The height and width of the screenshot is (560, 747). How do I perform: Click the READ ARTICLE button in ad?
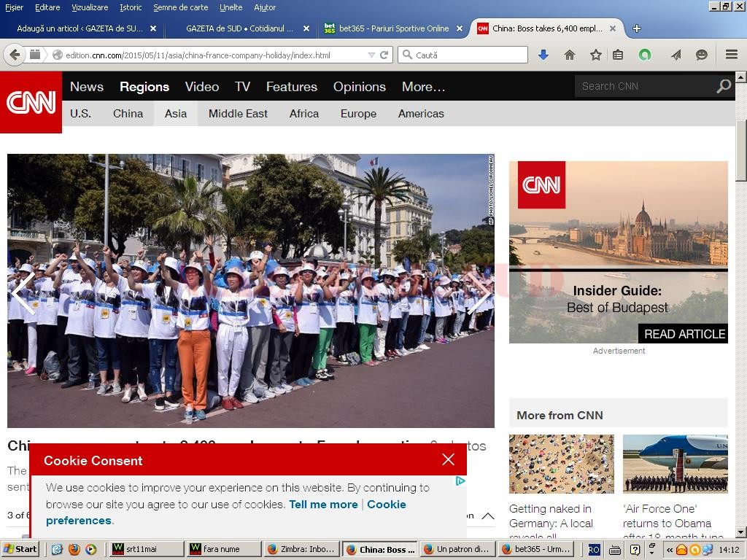[x=684, y=334]
